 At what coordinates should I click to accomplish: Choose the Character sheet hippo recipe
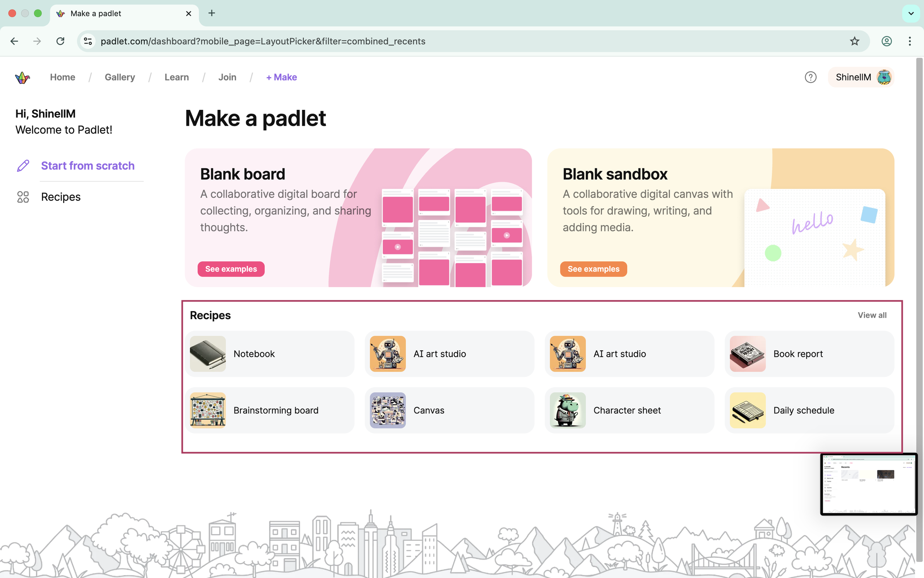click(568, 410)
